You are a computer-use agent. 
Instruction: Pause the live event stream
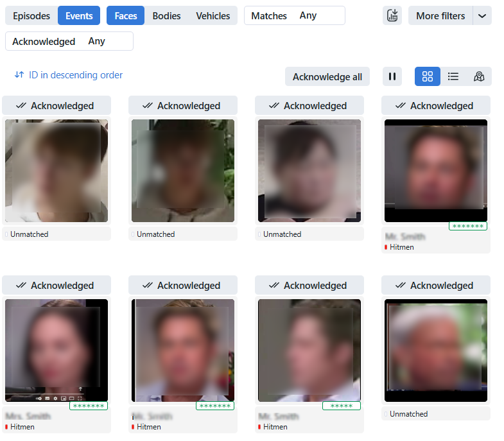point(392,76)
